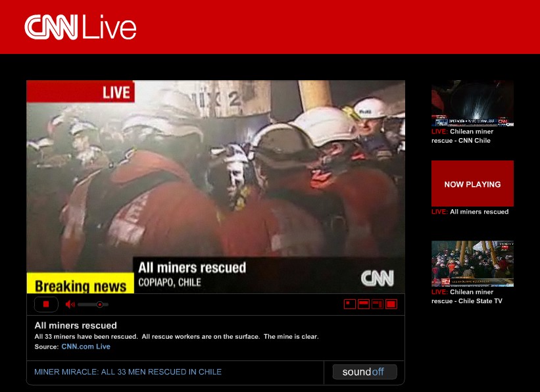Open 'Chilean miner rescue - CNN Chile' caption

pos(462,136)
